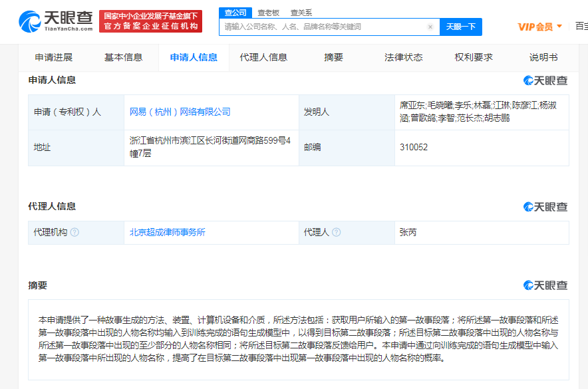This screenshot has width=588, height=389.
Task: Go to 基本信息 tab
Action: coord(123,57)
